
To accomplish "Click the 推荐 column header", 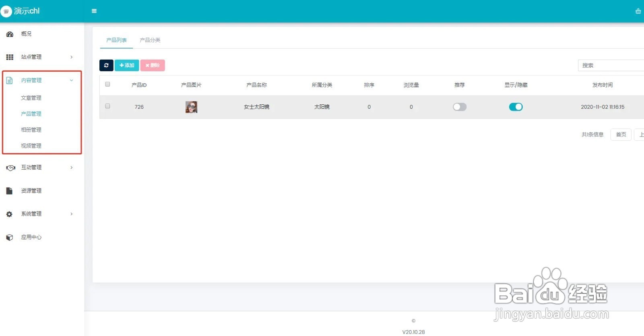I will [460, 85].
